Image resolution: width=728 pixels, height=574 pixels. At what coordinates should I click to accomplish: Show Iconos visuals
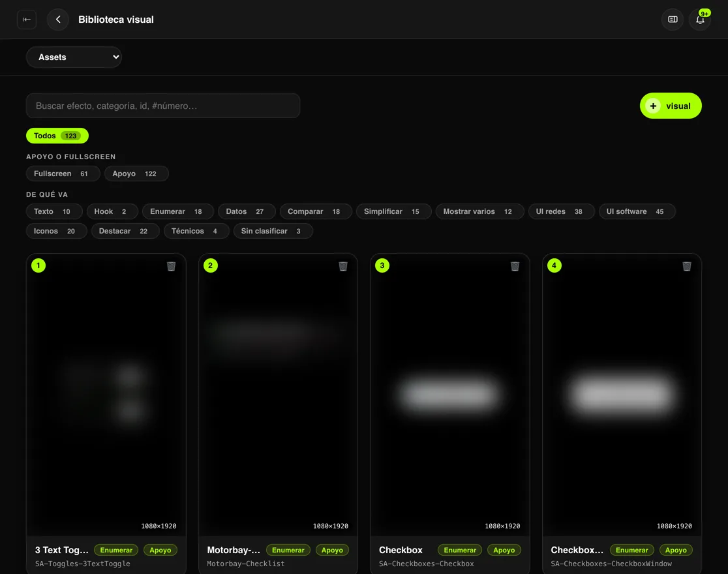pyautogui.click(x=57, y=231)
